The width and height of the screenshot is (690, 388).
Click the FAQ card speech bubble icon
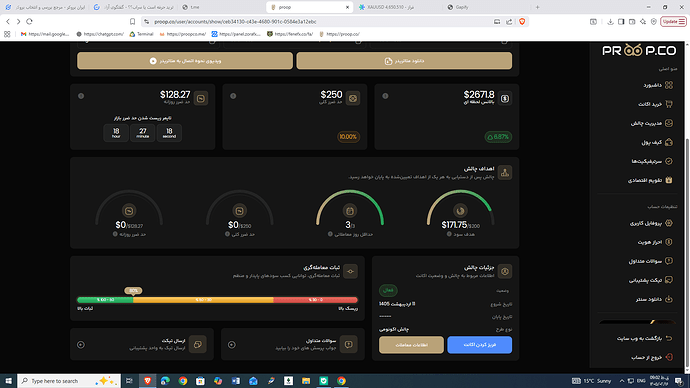tap(349, 344)
